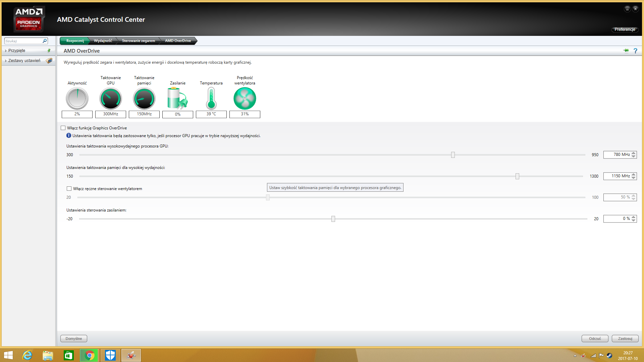The height and width of the screenshot is (362, 644).
Task: Click the Odrzuć discard button
Action: click(x=595, y=339)
